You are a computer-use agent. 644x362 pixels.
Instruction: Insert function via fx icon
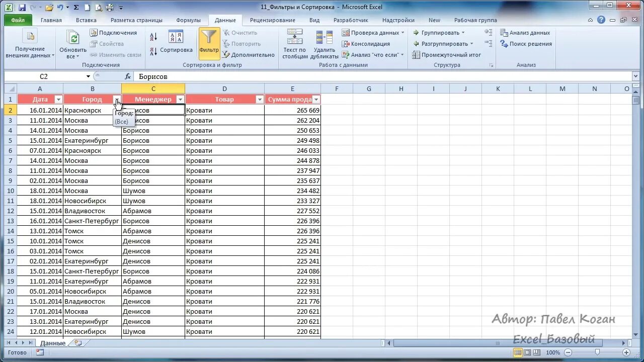(x=128, y=76)
